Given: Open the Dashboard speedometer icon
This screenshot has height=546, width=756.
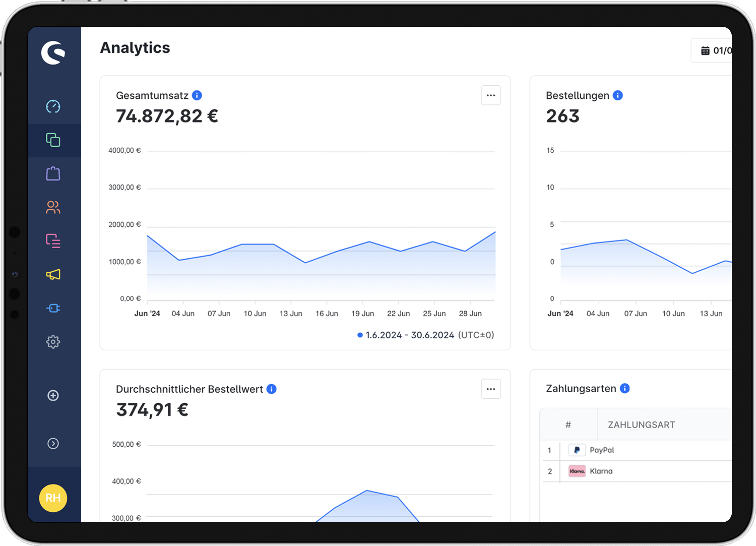Looking at the screenshot, I should (x=53, y=106).
